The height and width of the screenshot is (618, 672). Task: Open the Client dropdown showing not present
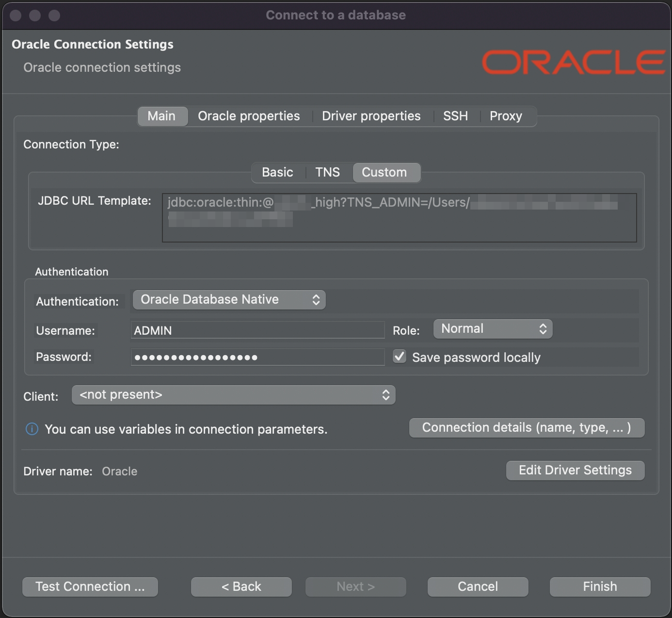click(x=234, y=395)
